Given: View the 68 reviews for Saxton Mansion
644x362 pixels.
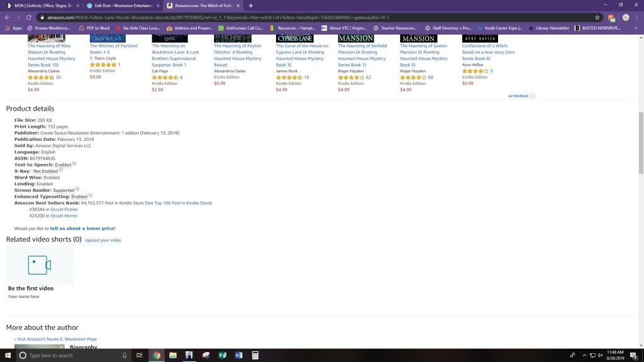Looking at the screenshot, I should (430, 77).
